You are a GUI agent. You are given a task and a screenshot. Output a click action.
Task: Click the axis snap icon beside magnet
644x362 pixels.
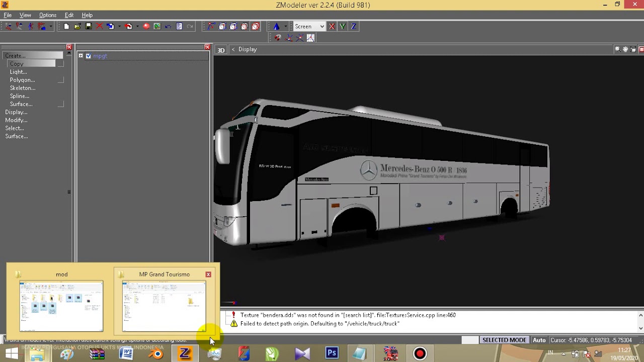click(x=289, y=38)
